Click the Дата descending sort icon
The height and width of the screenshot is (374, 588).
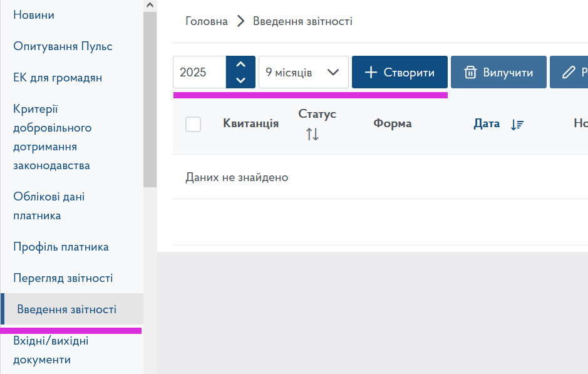(x=517, y=124)
